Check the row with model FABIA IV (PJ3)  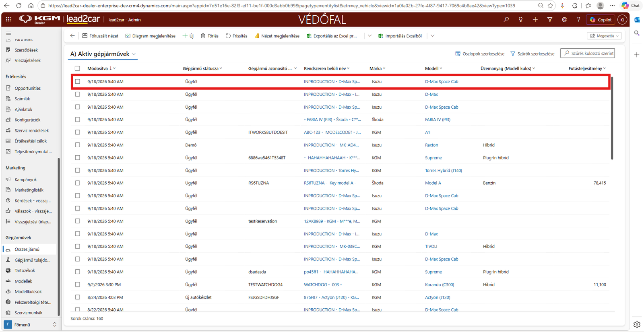coord(77,120)
